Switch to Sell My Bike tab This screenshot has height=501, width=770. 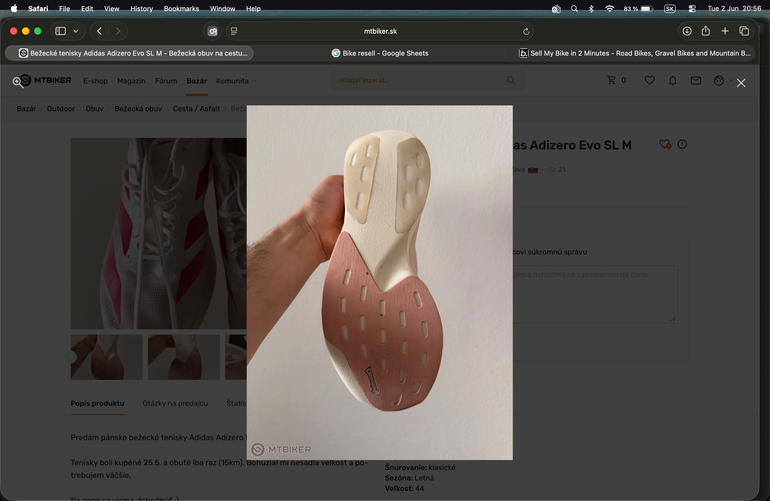coord(634,53)
